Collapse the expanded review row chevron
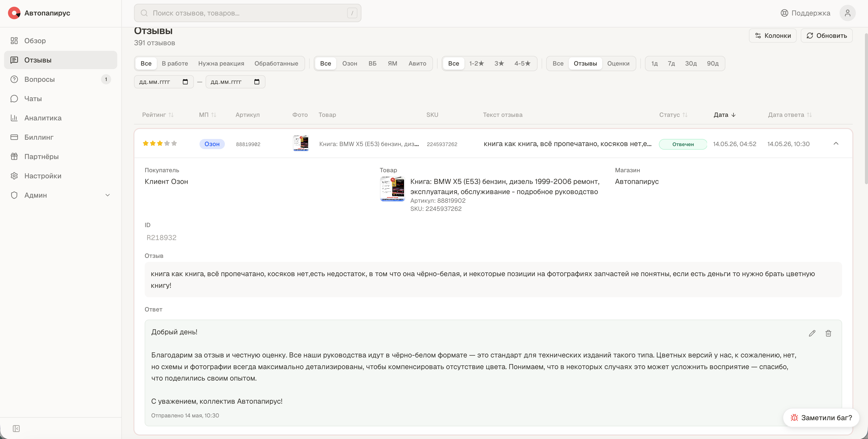Screen dimensions: 868x439 pos(836,143)
